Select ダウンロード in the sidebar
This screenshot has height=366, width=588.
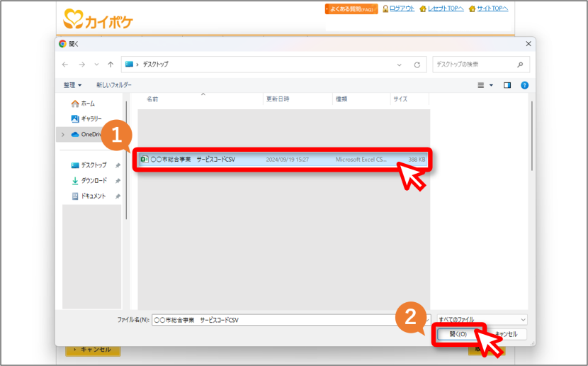coord(94,181)
